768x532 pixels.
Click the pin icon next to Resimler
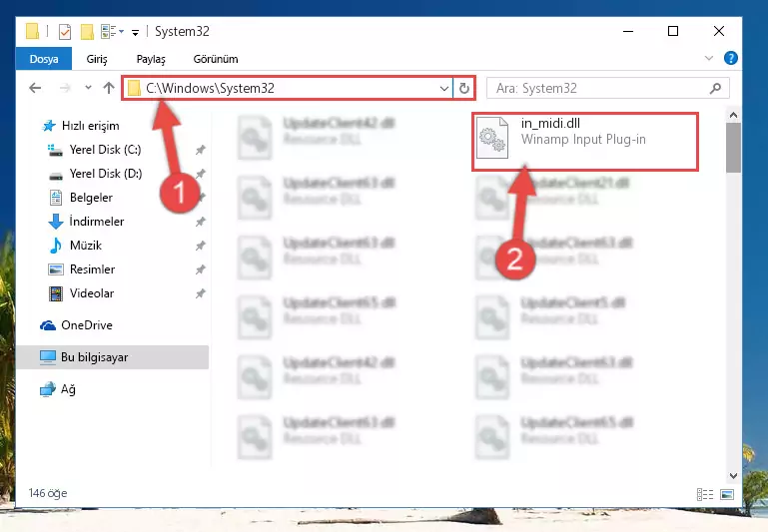tap(201, 269)
